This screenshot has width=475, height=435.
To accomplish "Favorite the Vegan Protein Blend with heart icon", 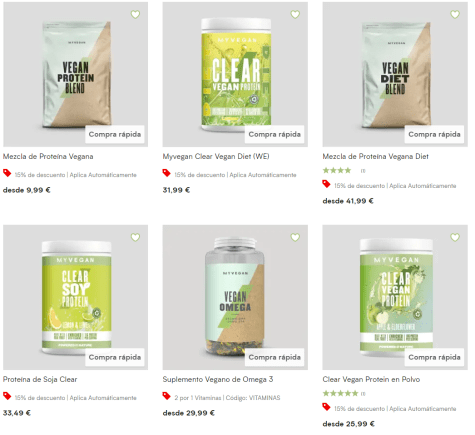I will [x=135, y=14].
